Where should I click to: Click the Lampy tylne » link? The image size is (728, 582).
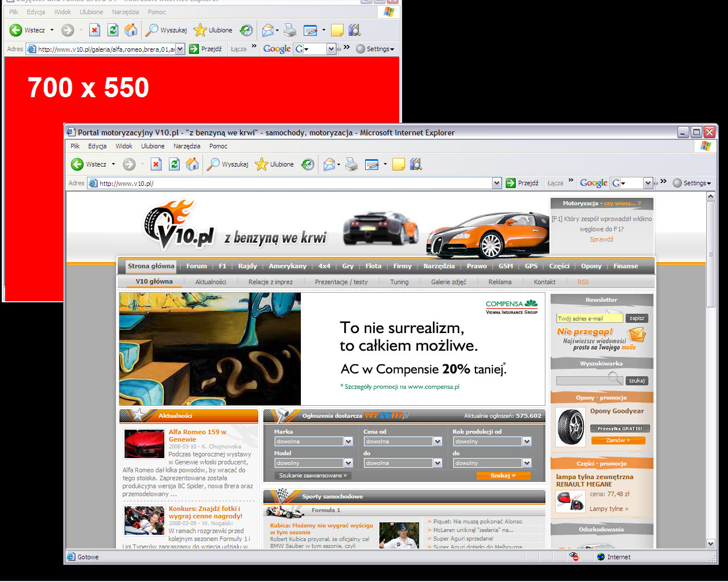609,509
